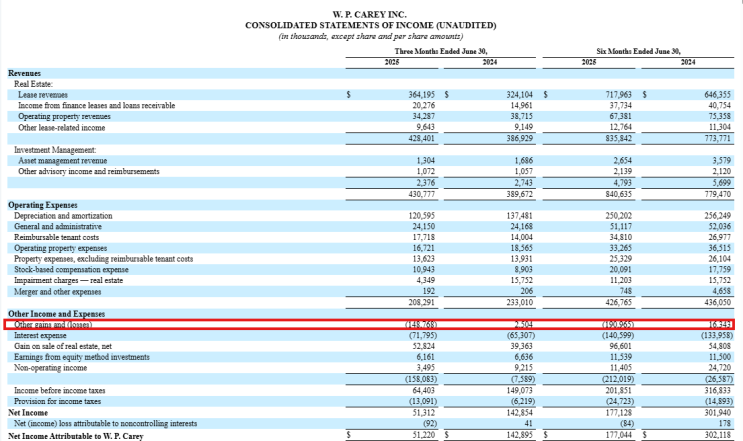Screen dimensions: 743x441
Task: Click Property expenses, excluding reimbursable tenant costs
Action: (103, 259)
